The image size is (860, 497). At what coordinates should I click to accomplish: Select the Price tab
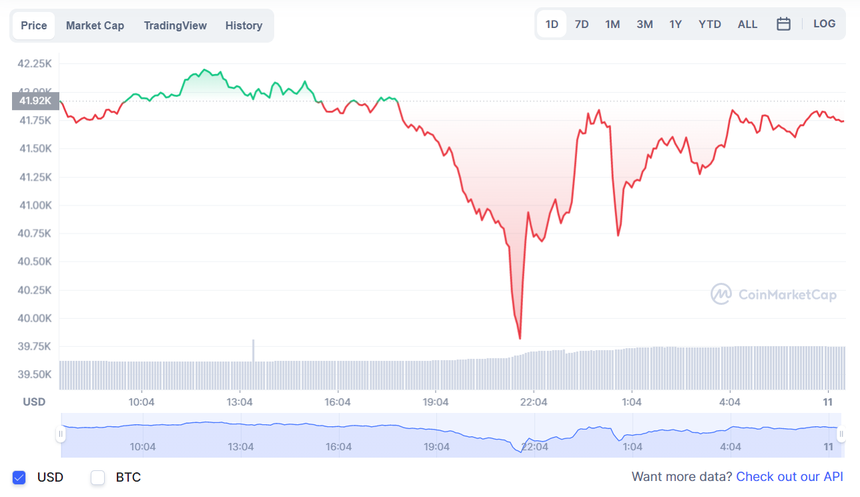34,26
